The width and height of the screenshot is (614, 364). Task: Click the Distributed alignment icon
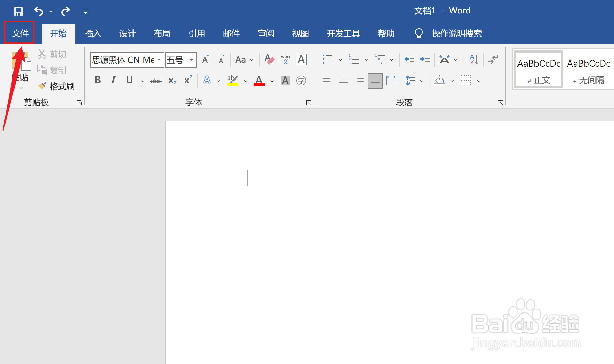(x=391, y=81)
